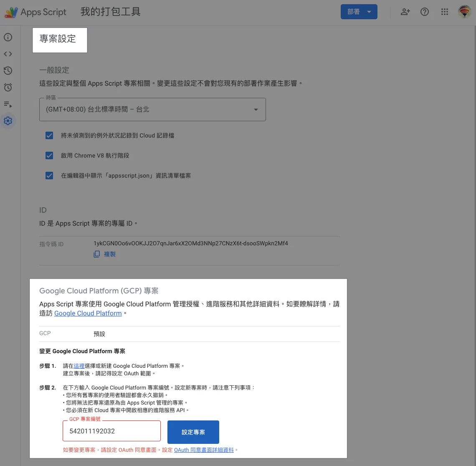Toggle show appsscript.json manifest checkbox
The image size is (476, 466).
(49, 176)
